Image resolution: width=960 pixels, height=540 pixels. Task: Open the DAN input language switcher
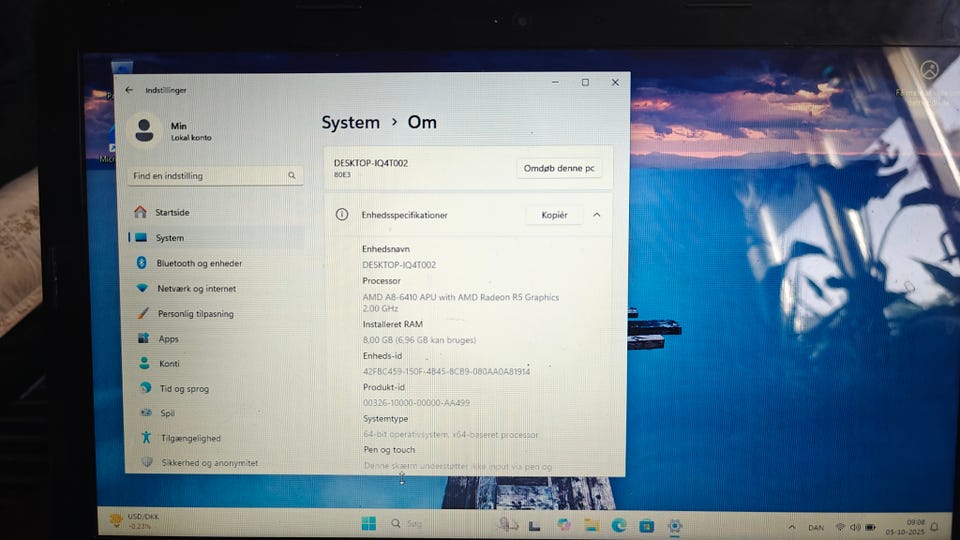tap(816, 526)
